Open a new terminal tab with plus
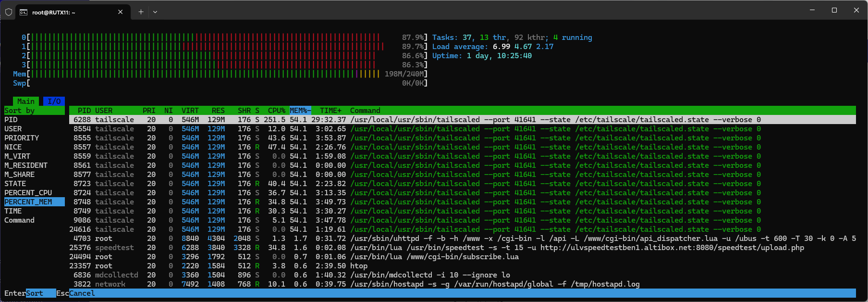 (141, 12)
